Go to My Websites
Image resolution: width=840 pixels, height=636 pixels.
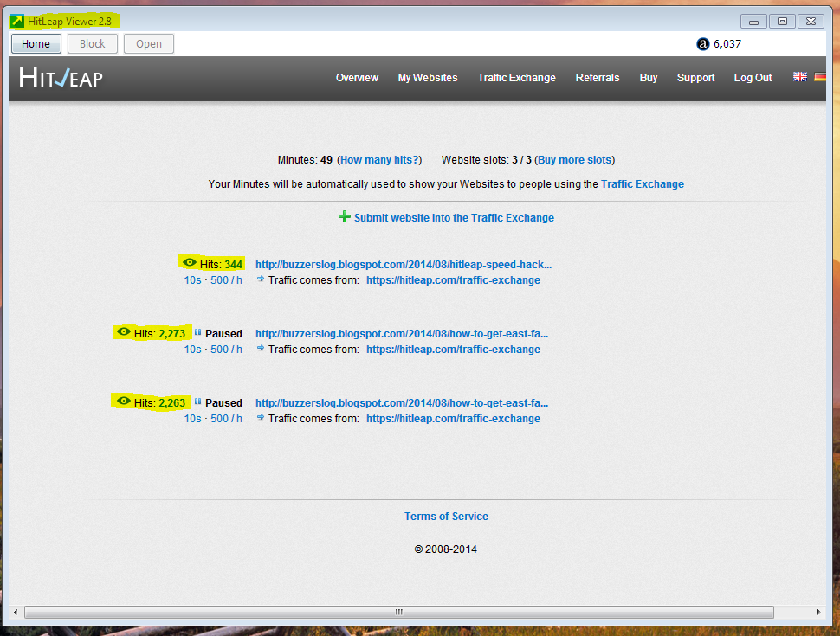(428, 78)
